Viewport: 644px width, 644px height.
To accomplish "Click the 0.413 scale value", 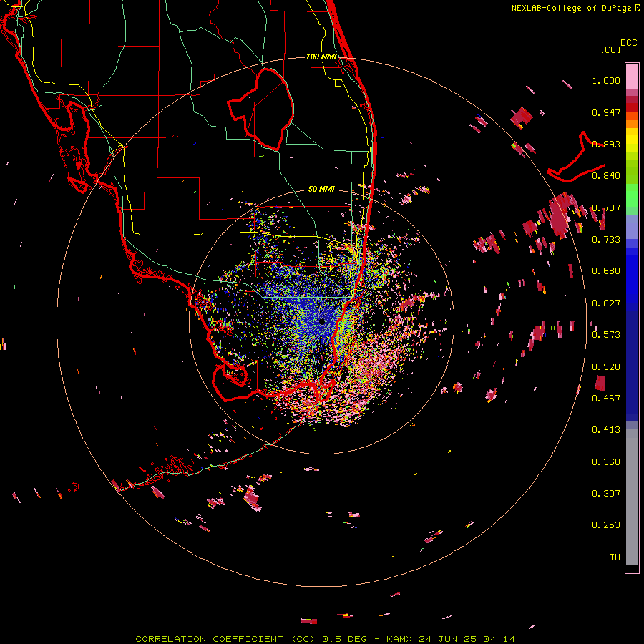I will [x=606, y=430].
